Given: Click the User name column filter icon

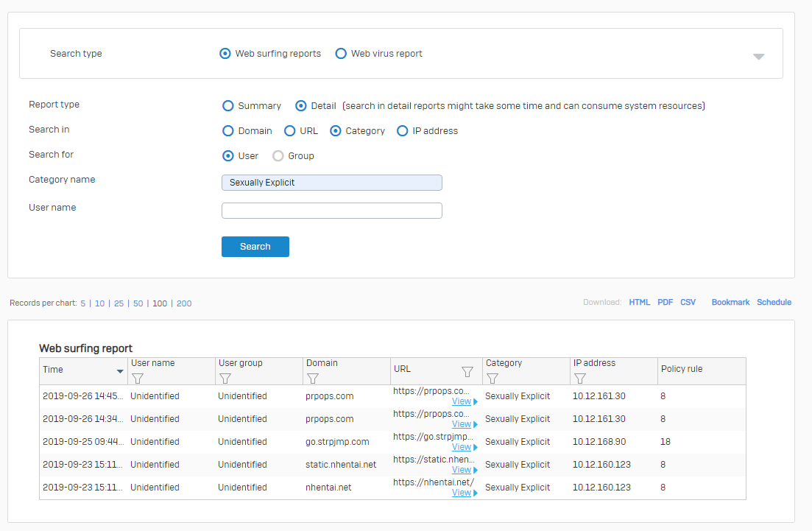Looking at the screenshot, I should click(x=137, y=379).
